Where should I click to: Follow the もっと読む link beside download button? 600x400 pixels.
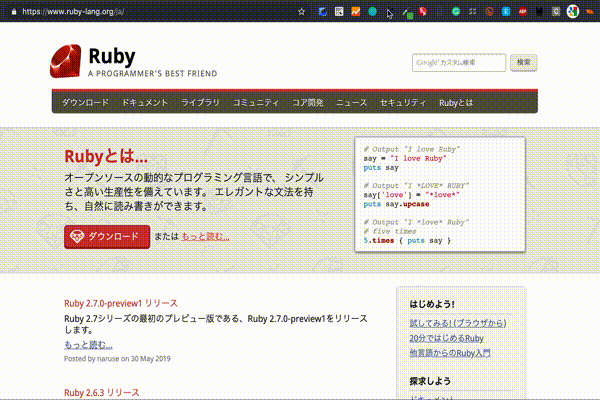pyautogui.click(x=205, y=237)
